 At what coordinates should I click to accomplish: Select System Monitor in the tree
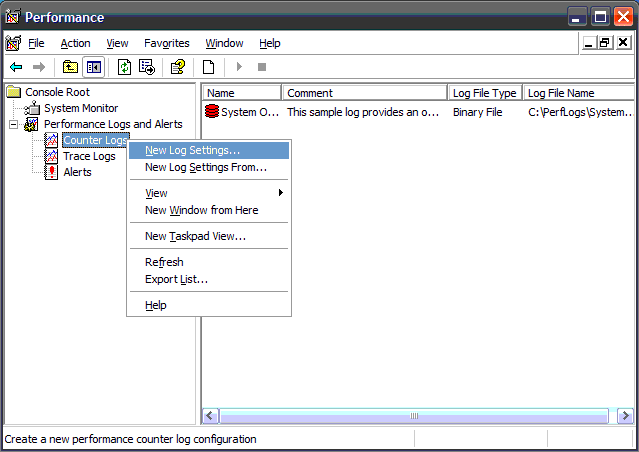(81, 108)
